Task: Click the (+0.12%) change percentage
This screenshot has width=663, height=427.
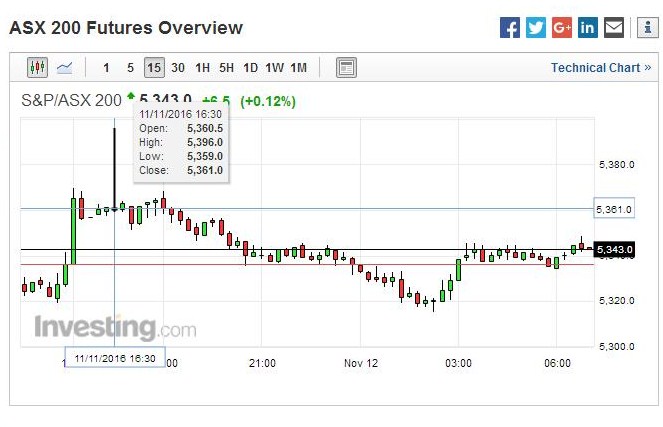Action: coord(268,101)
